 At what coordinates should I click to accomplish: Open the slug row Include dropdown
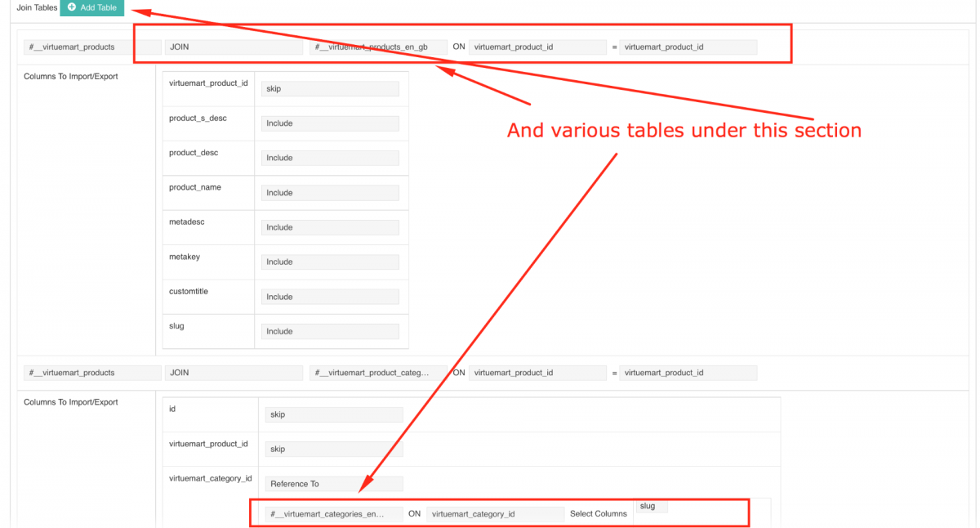[330, 332]
